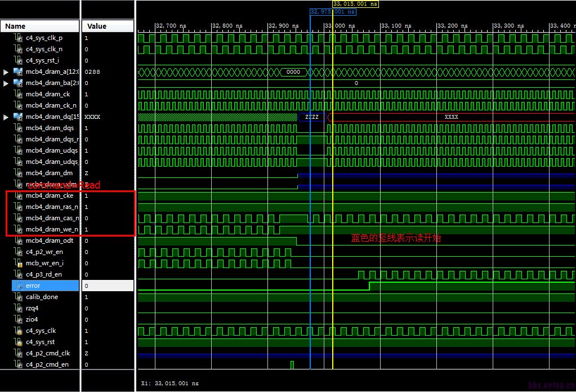
Task: Select the c4_p3_rd_en signal
Action: coord(44,274)
